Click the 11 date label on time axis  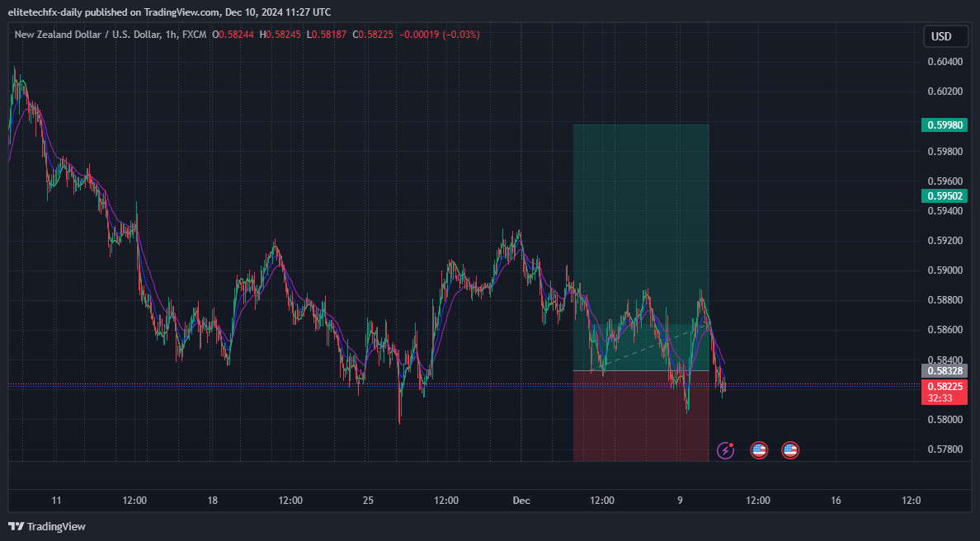pos(56,501)
